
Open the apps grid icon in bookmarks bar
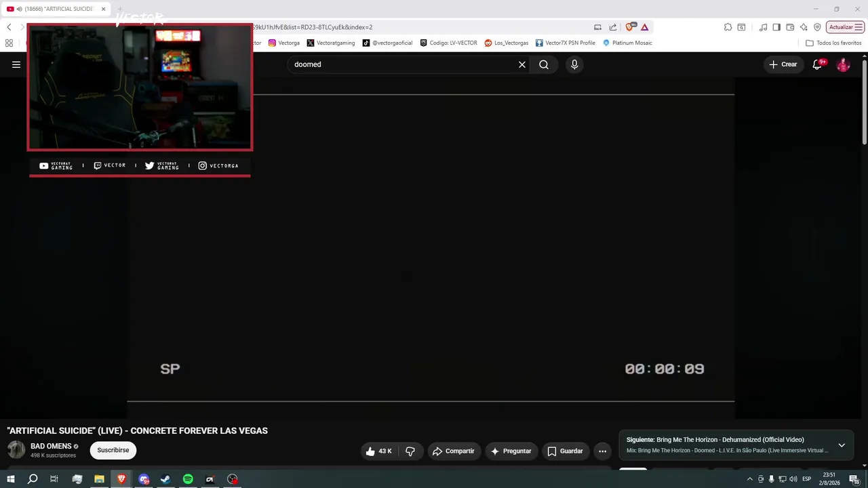(9, 43)
